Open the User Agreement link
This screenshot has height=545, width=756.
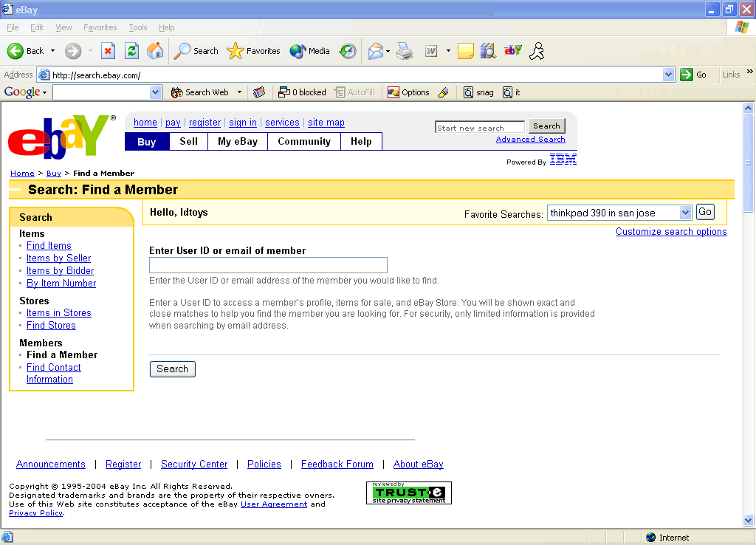coord(274,504)
